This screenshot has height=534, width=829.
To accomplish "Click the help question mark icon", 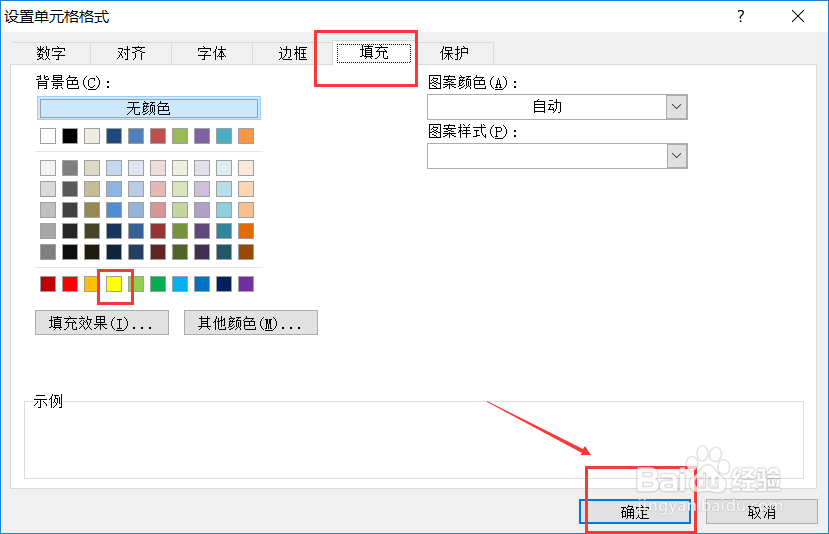I will click(741, 16).
